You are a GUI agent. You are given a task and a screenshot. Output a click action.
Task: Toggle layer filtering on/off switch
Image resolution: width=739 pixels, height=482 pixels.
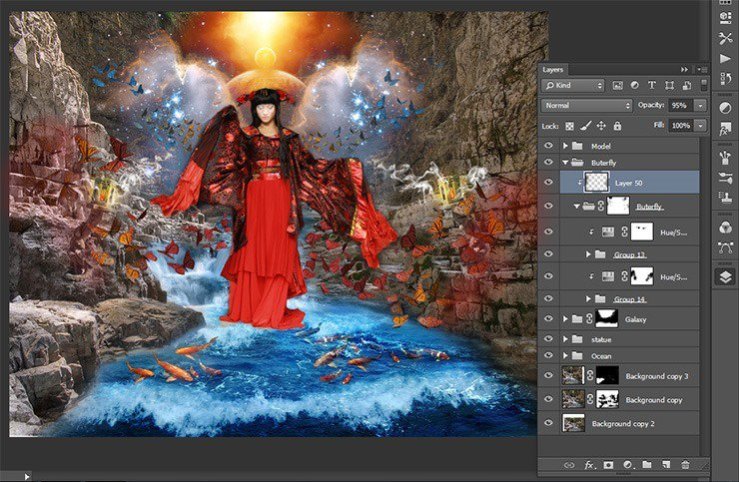pos(704,85)
